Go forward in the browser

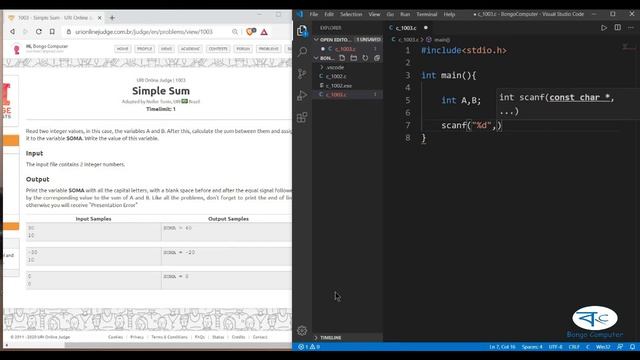[25, 31]
